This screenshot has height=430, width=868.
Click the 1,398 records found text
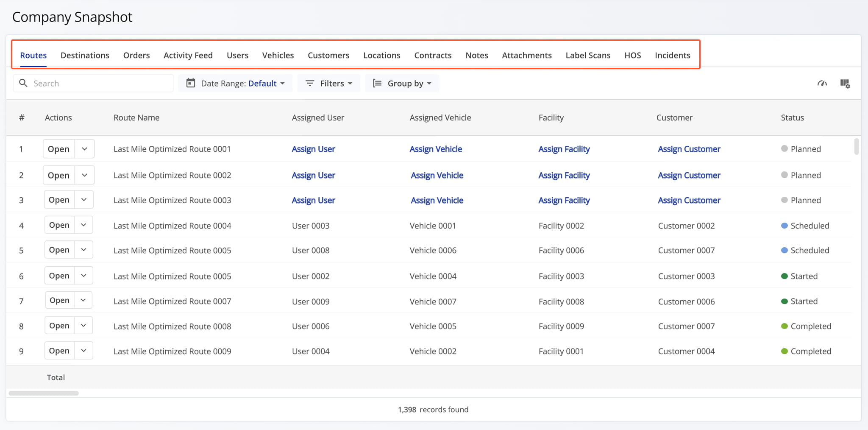pos(433,410)
